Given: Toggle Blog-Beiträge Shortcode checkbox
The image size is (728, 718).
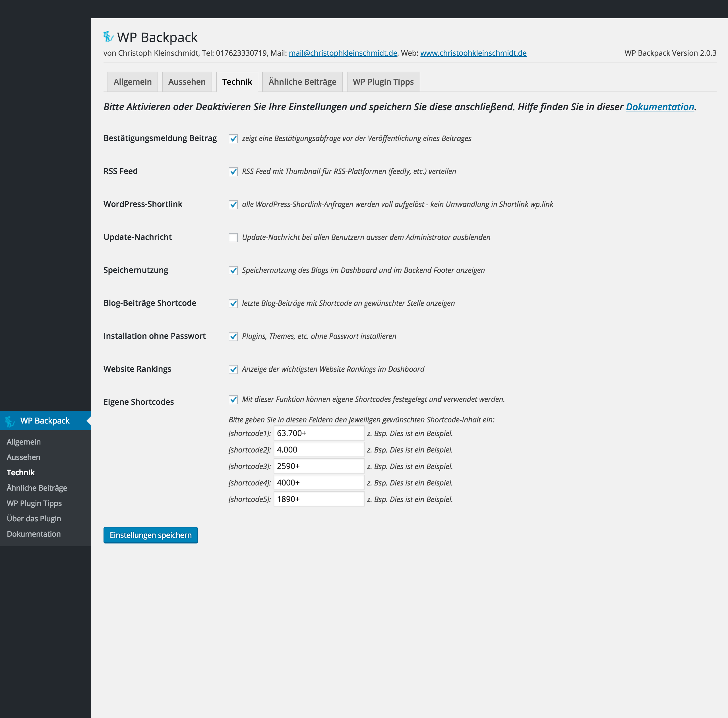Looking at the screenshot, I should pyautogui.click(x=233, y=303).
